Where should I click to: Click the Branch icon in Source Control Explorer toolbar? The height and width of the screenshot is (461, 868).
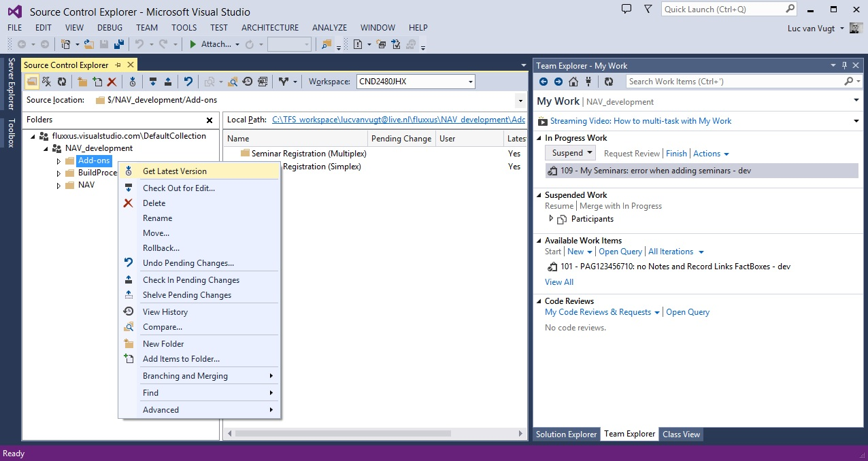[x=284, y=82]
